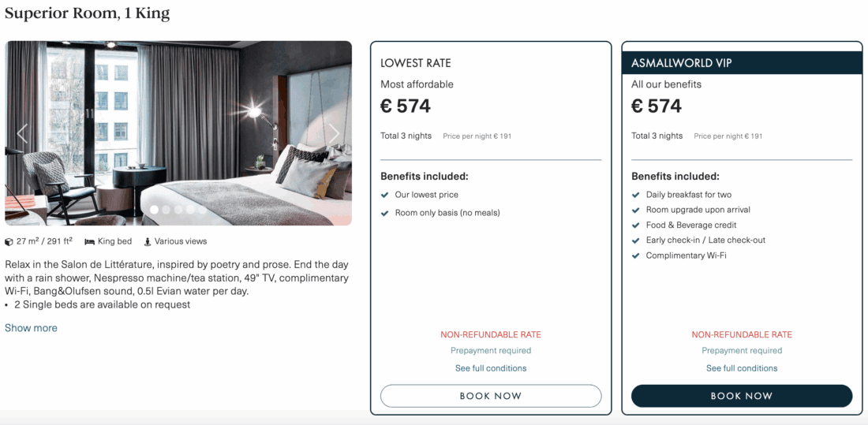Click the room size cube icon
Screen dimensions: 868x425
pyautogui.click(x=9, y=241)
